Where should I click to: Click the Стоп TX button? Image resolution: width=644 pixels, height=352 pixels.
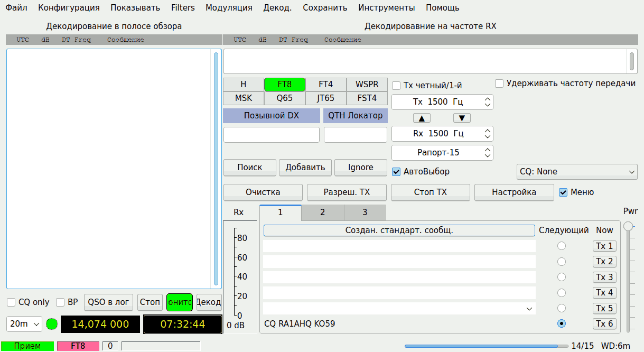point(431,192)
